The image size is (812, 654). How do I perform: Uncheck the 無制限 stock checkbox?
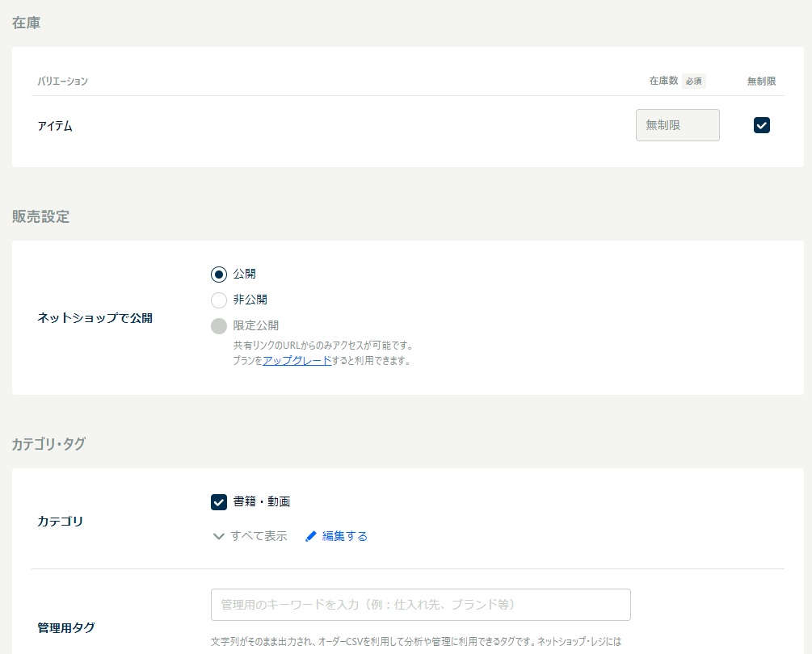tap(761, 125)
